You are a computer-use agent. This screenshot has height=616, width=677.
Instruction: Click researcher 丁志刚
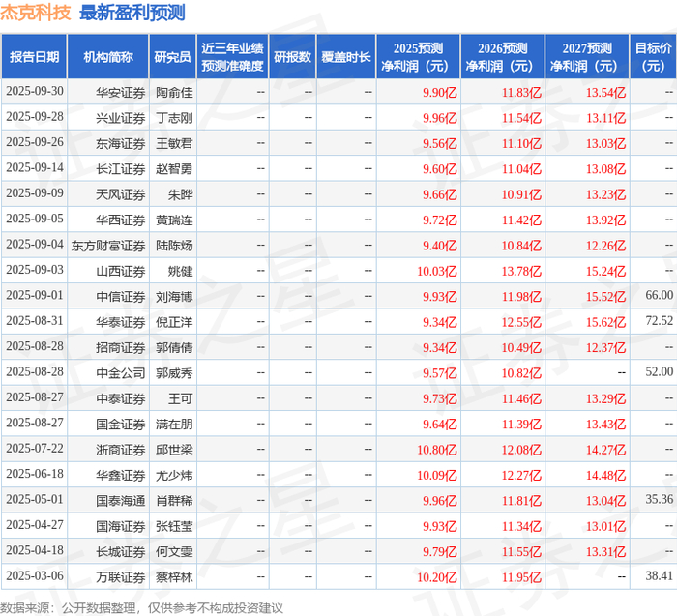pos(174,117)
